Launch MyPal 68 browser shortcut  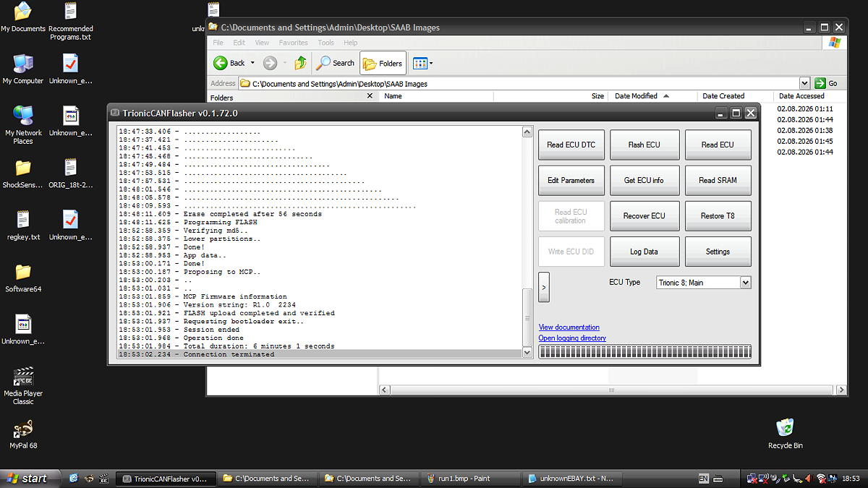tap(23, 435)
